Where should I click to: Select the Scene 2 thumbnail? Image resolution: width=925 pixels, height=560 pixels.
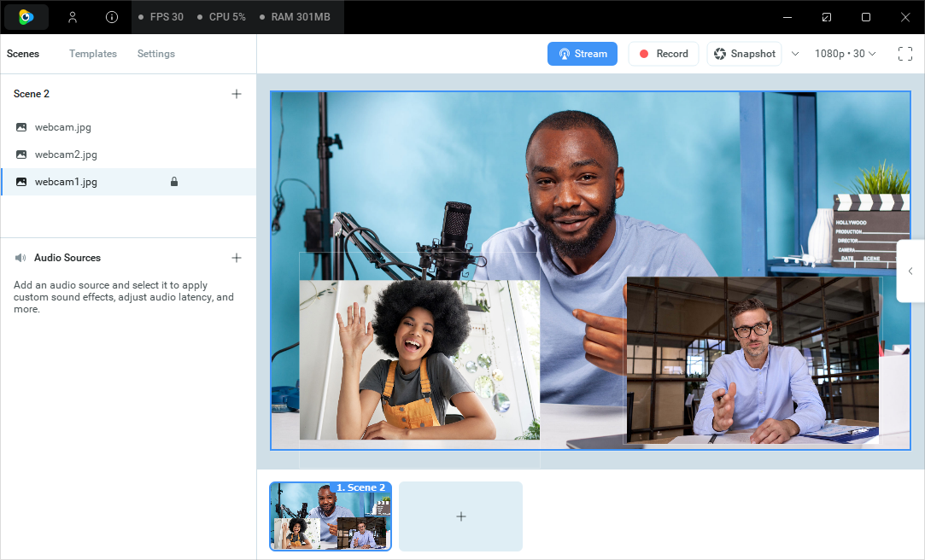point(331,516)
